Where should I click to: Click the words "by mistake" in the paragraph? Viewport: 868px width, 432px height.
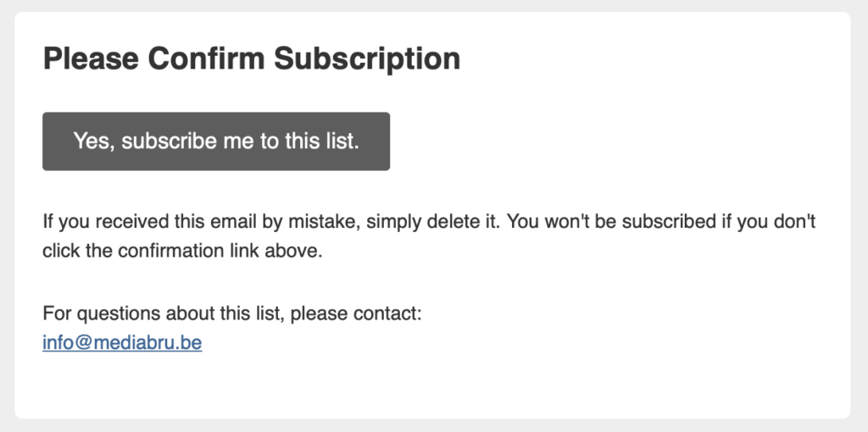(267, 223)
